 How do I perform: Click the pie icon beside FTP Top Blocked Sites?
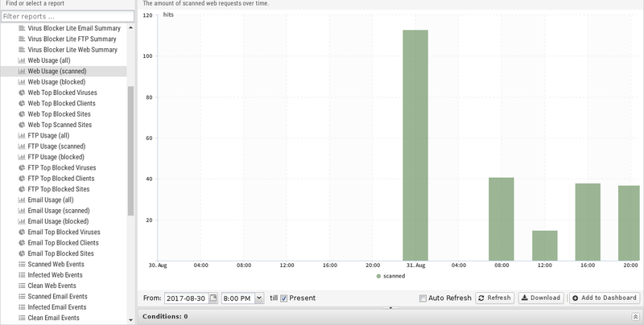[22, 189]
